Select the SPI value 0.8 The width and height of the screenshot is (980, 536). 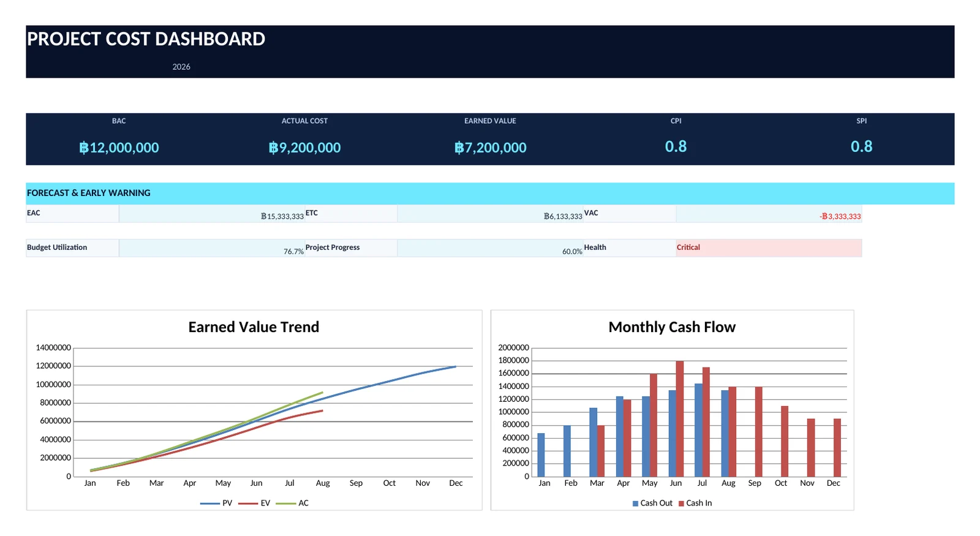[861, 146]
